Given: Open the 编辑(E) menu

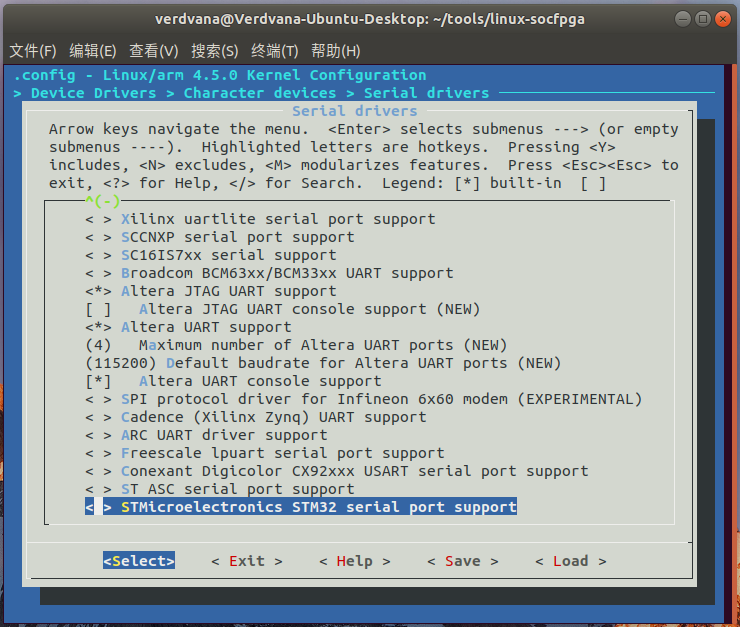Looking at the screenshot, I should (x=93, y=50).
